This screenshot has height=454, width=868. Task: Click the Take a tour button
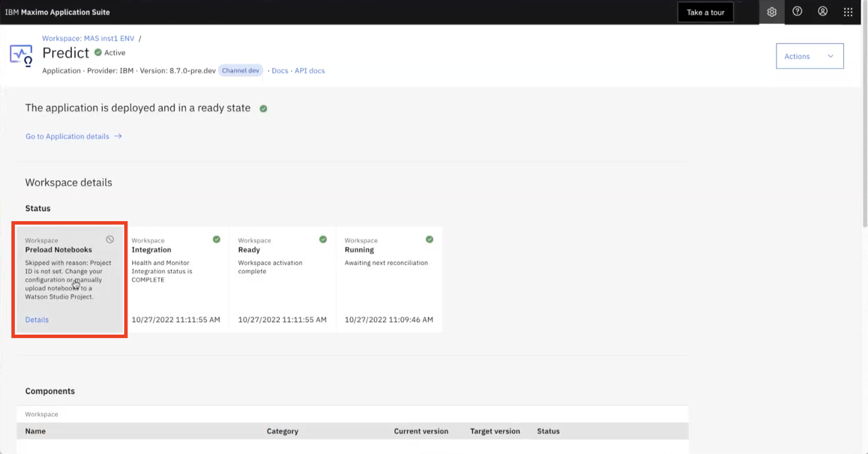pos(706,12)
